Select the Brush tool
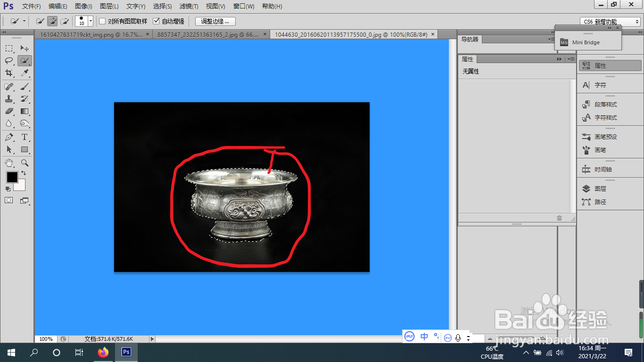 [x=25, y=87]
